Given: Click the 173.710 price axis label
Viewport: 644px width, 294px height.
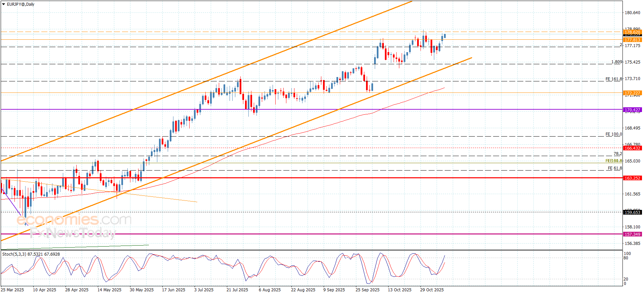Looking at the screenshot, I should [632, 79].
